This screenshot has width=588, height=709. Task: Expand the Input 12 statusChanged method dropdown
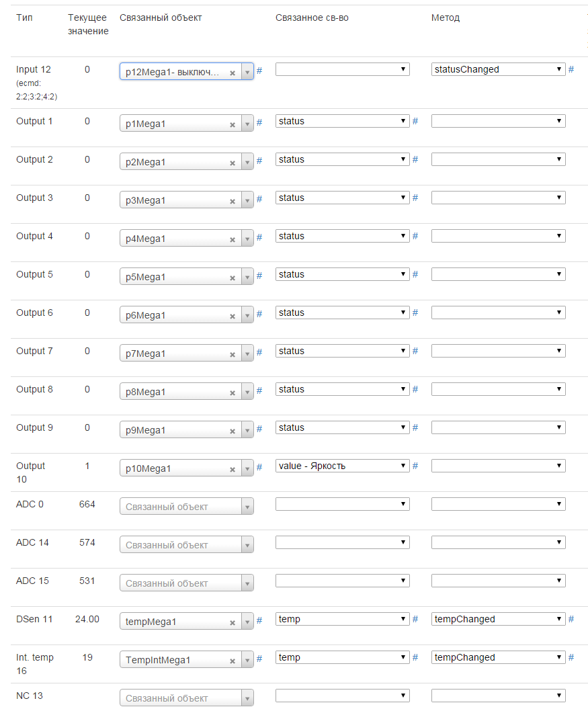coord(498,69)
